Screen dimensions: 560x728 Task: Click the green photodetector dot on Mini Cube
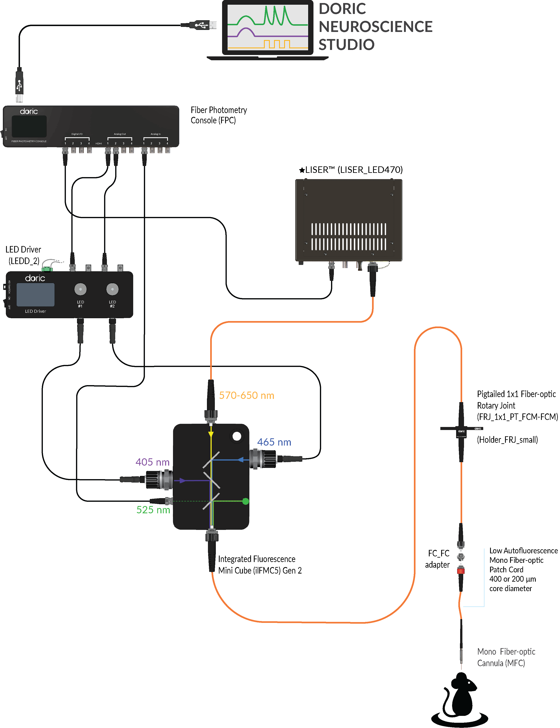click(x=246, y=501)
